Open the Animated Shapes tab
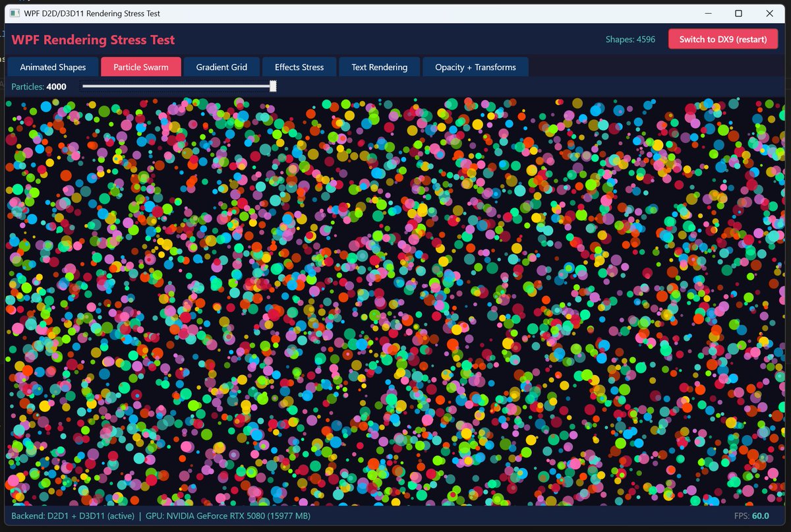Screen dimensions: 791x532 coord(53,67)
